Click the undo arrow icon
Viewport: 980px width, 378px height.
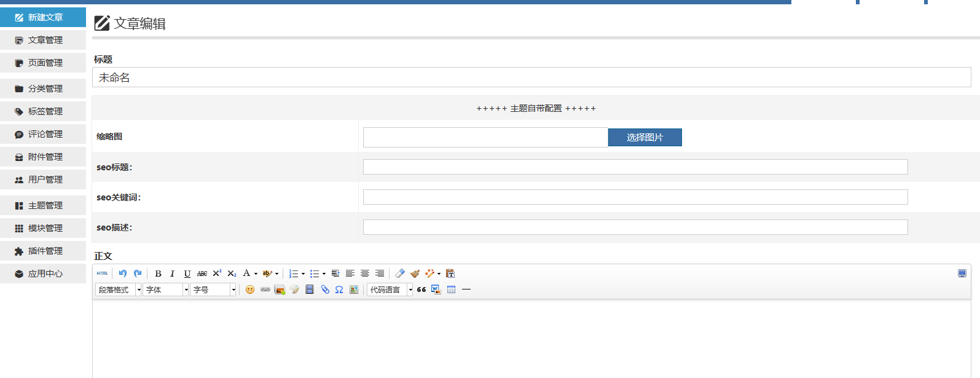[x=123, y=274]
